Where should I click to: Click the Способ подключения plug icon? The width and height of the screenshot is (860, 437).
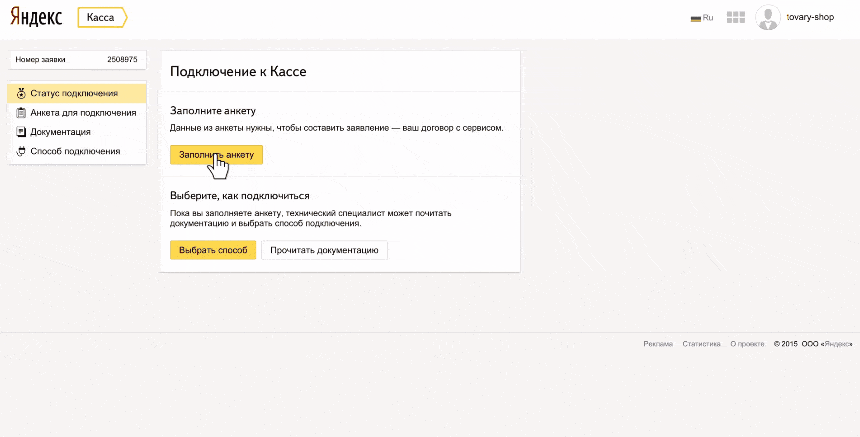(x=21, y=151)
